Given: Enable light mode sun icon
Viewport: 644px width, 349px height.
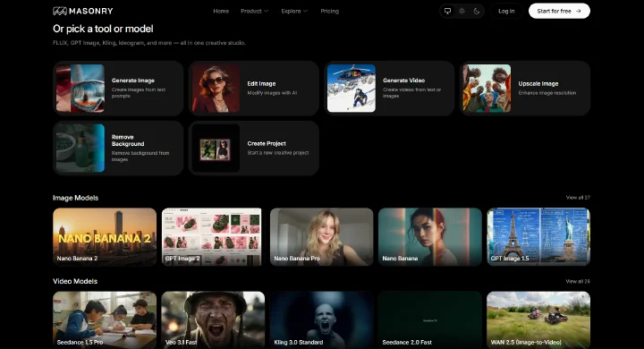Looking at the screenshot, I should (462, 11).
